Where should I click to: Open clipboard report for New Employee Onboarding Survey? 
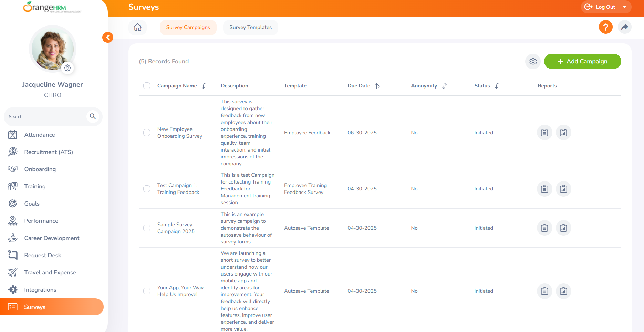544,133
